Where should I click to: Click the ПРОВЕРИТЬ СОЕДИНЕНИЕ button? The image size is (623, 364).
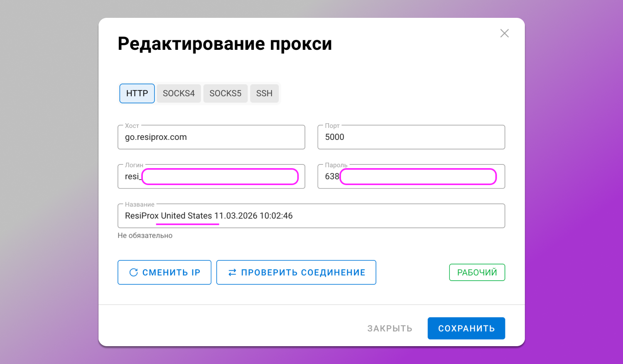pos(296,272)
